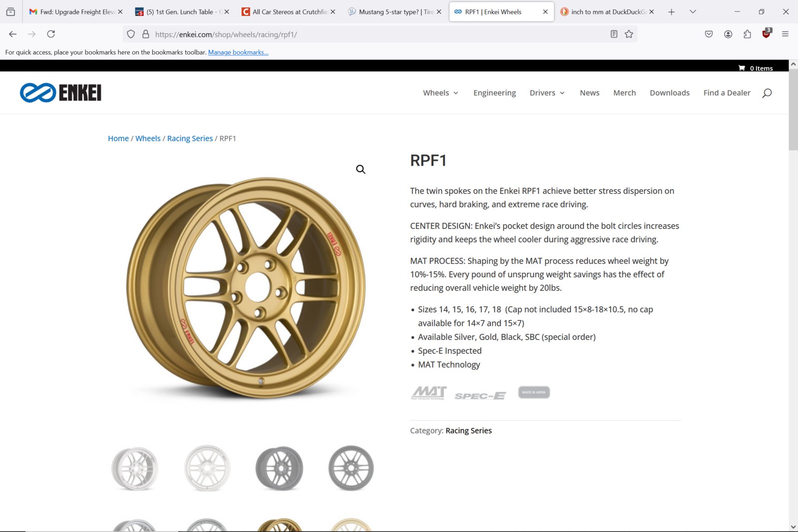Screen dimensions: 798x532
Task: Open the main gold RPF1 wheel image
Action: (246, 288)
